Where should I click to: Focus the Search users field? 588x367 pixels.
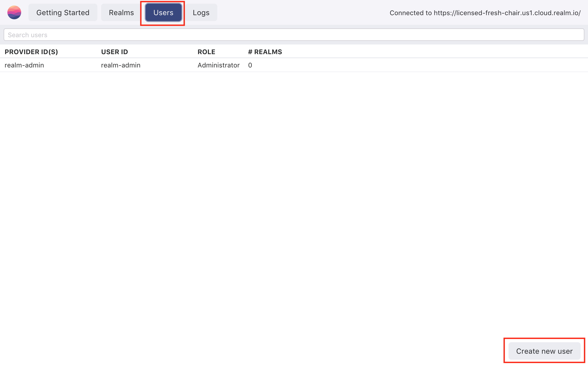294,35
